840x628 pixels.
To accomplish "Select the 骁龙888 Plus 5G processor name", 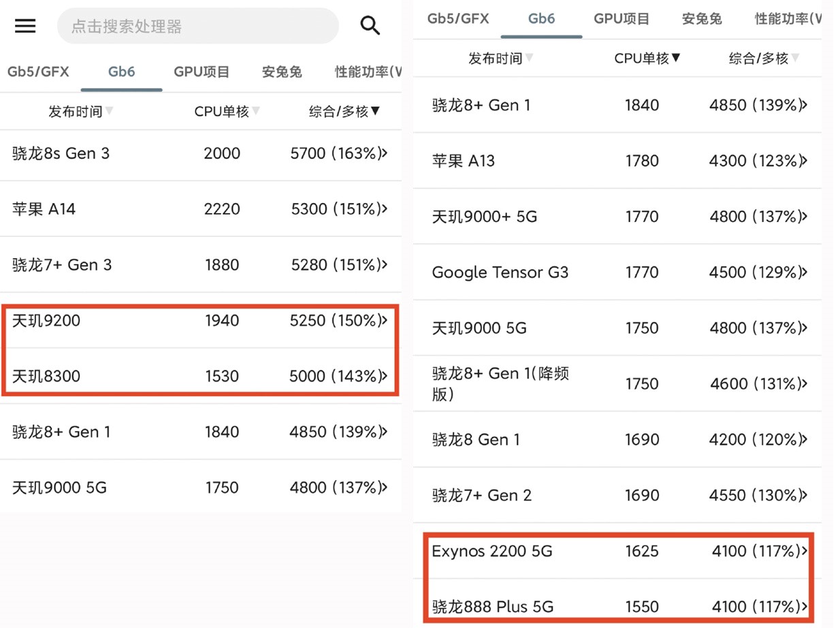I will click(493, 607).
